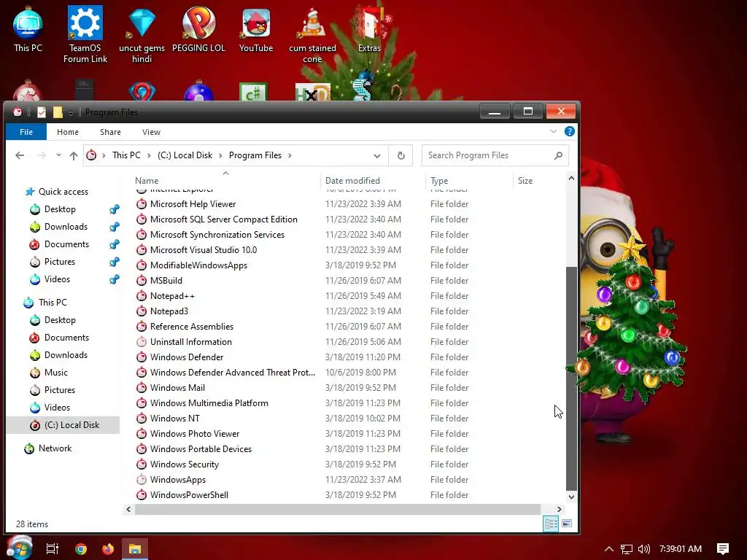Open the Home ribbon tab
This screenshot has height=560, width=747.
68,132
